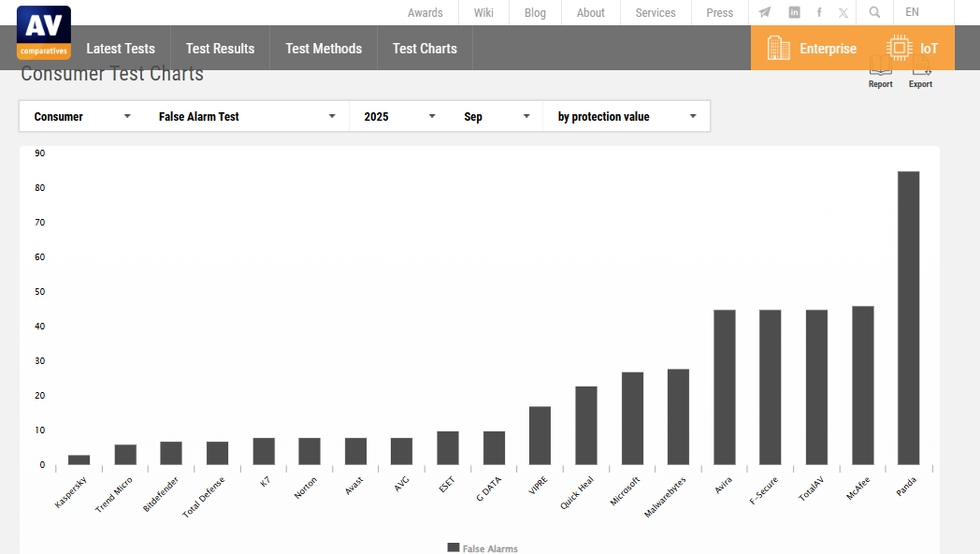The image size is (980, 554).
Task: Click the TotalAV bar in chart
Action: [817, 387]
